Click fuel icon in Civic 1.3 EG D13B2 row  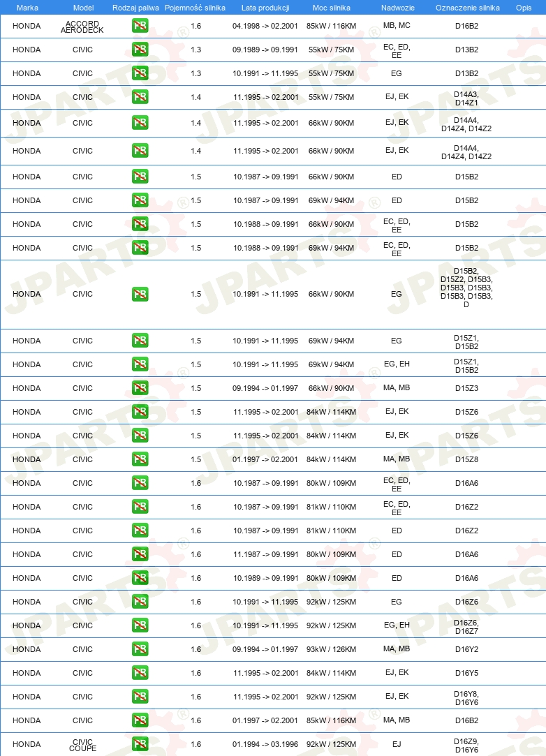pos(140,73)
